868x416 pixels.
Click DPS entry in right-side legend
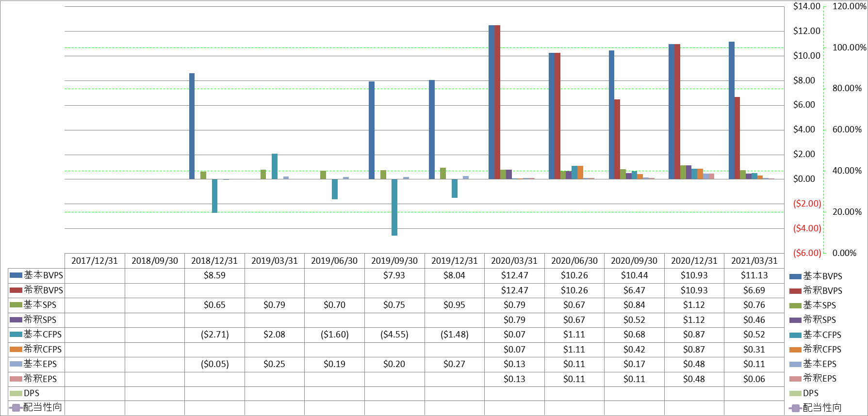pos(805,393)
